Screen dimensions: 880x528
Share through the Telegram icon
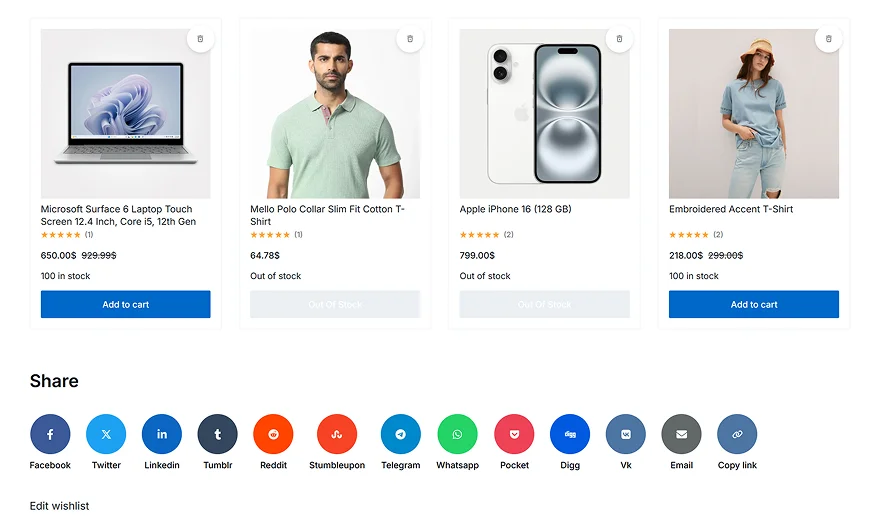[x=401, y=435]
